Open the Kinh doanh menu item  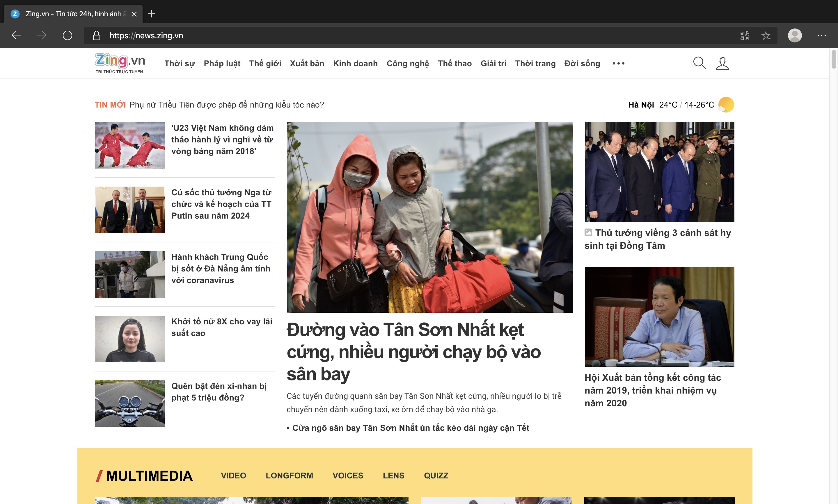click(x=355, y=64)
